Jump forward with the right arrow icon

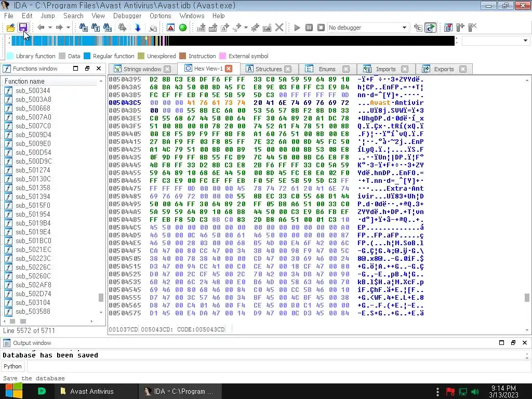tap(59, 28)
